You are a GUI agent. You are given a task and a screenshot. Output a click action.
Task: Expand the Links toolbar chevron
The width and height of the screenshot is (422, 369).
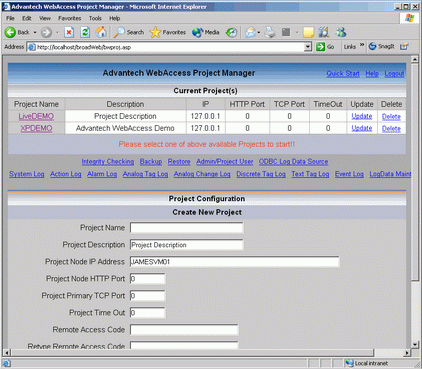[x=362, y=45]
